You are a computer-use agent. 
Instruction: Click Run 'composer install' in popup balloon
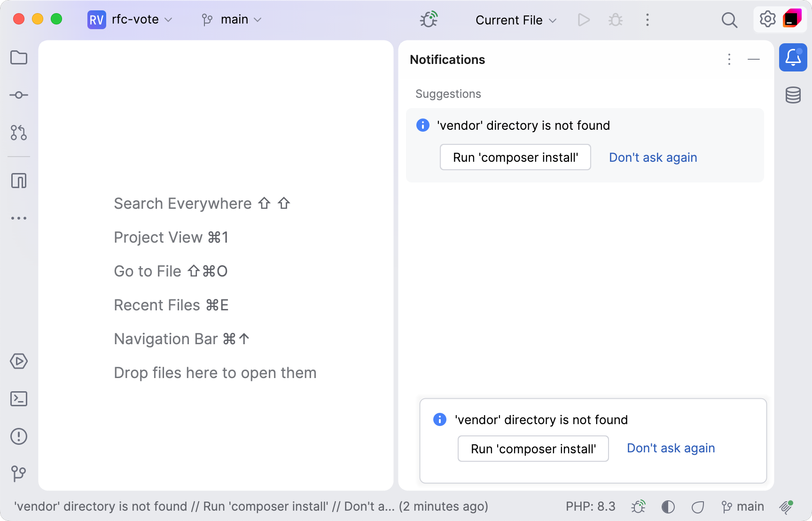533,449
